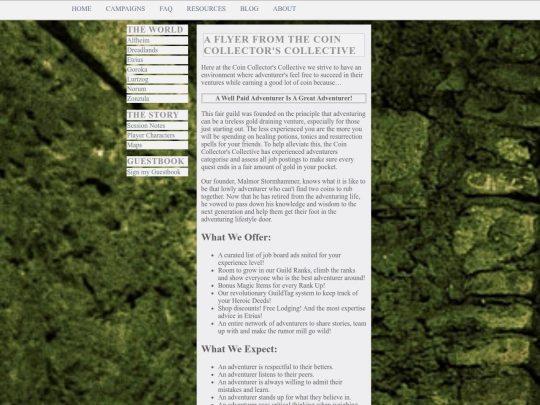Viewport: 540px width, 405px height.
Task: Click THE WORLD sidebar heading
Action: tap(157, 30)
